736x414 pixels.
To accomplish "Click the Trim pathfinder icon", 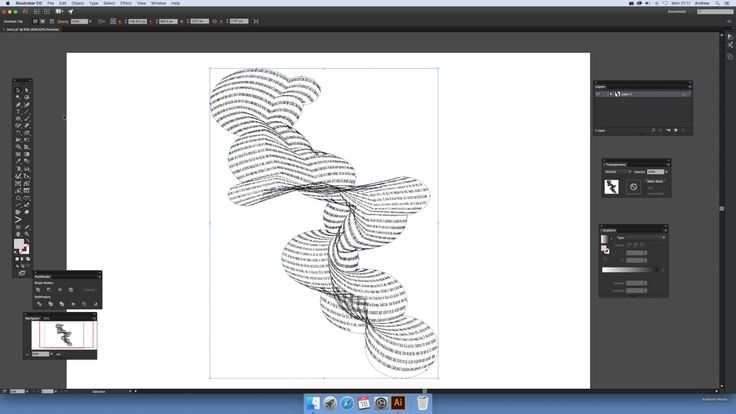I will click(51, 304).
